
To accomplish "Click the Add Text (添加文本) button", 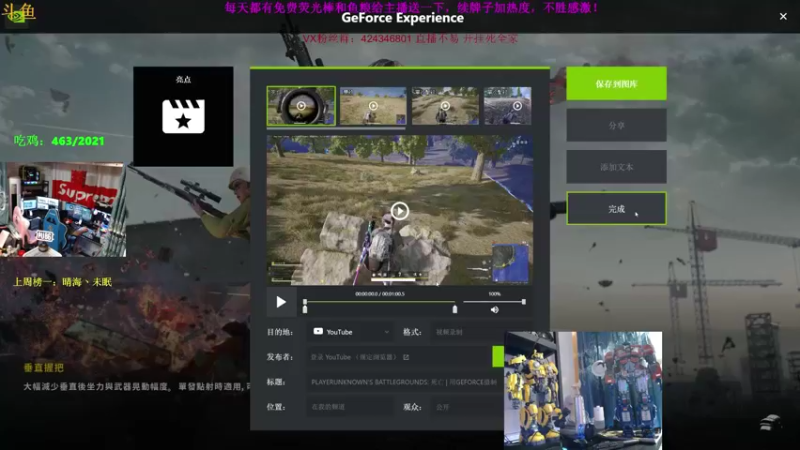I will pyautogui.click(x=616, y=167).
